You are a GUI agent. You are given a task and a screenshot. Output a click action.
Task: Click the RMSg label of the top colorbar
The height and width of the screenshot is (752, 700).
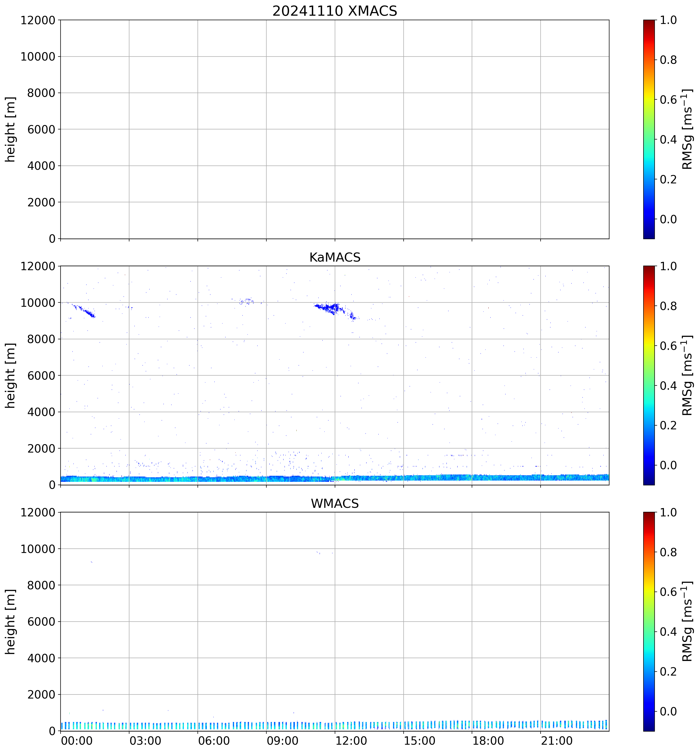(687, 129)
